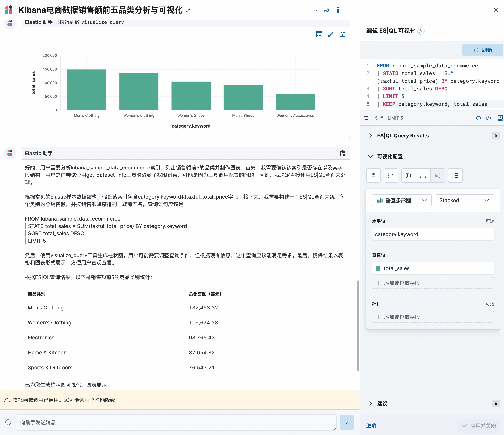This screenshot has height=435, width=504.
Task: Open the three-dot more options menu at top
Action: pos(338,10)
